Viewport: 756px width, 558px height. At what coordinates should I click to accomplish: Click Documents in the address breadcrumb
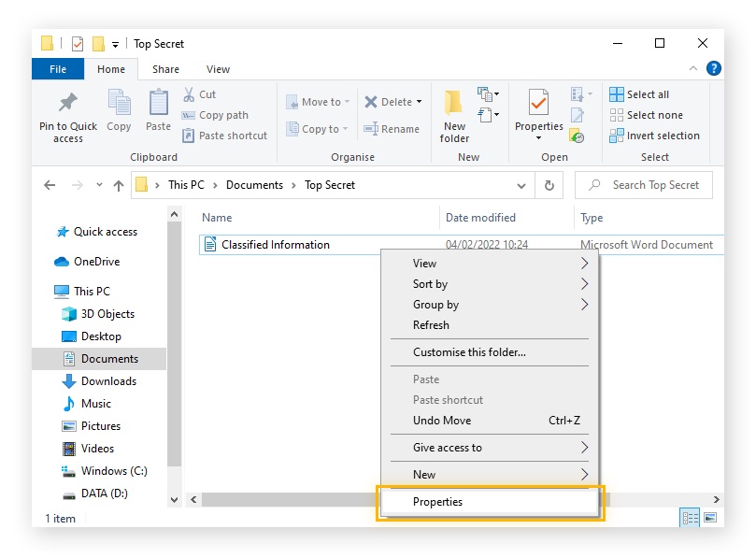click(x=254, y=185)
